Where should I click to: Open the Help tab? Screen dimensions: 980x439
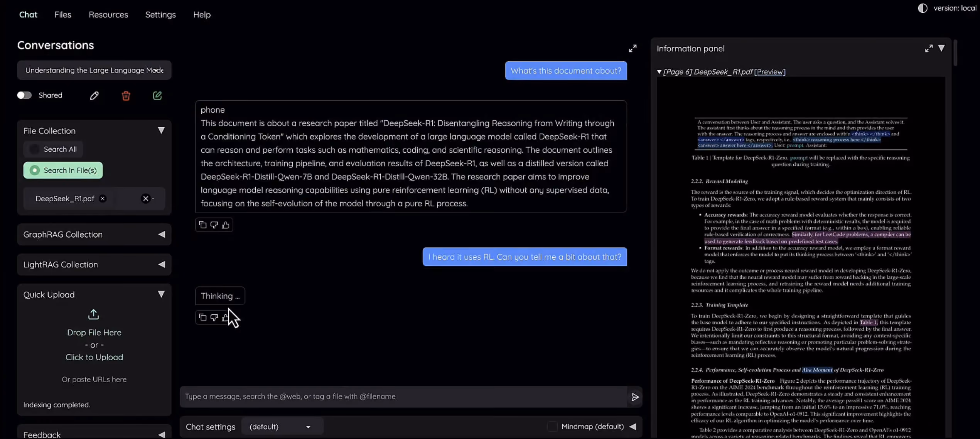[x=202, y=15]
